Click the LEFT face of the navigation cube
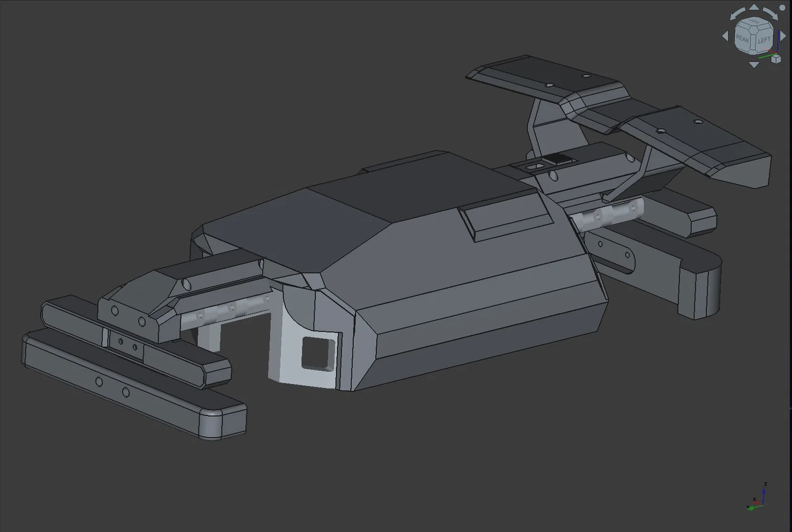The height and width of the screenshot is (532, 792). [x=764, y=40]
